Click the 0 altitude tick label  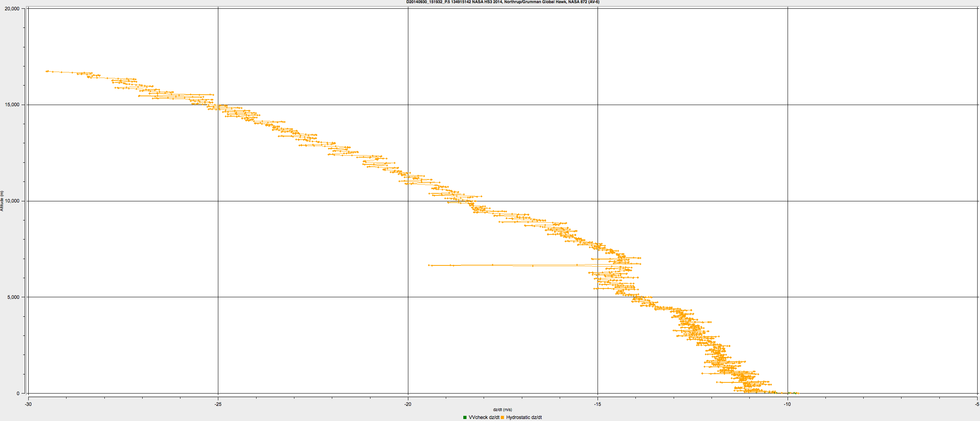pyautogui.click(x=18, y=394)
